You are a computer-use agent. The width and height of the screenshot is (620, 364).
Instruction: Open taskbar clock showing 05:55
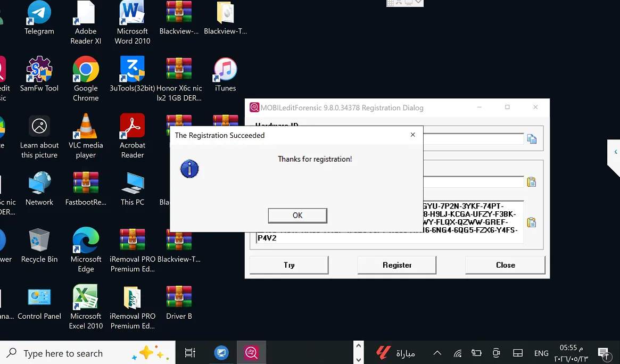tap(571, 353)
